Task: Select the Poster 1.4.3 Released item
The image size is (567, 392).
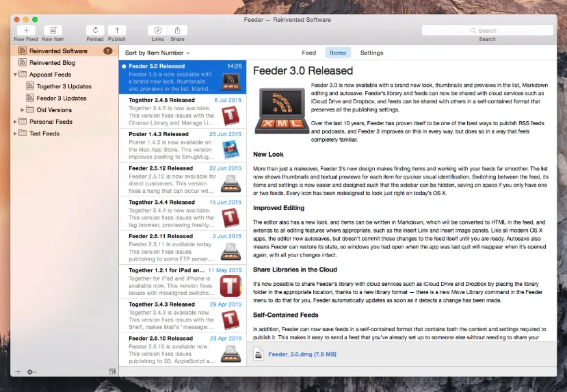Action: point(183,145)
